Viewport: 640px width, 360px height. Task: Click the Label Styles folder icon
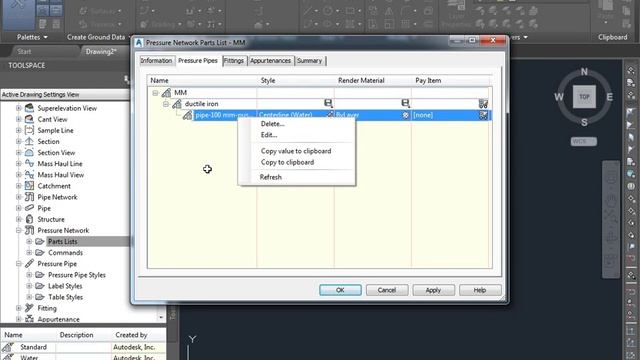pos(40,286)
